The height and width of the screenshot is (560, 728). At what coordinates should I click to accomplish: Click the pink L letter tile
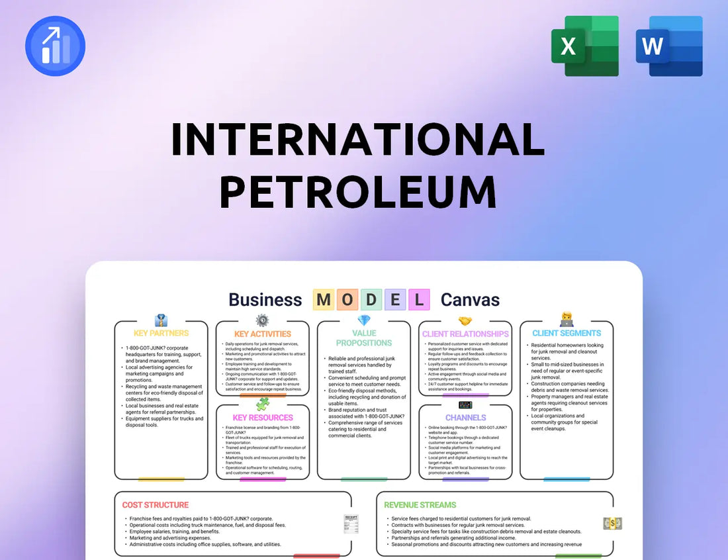pos(419,300)
